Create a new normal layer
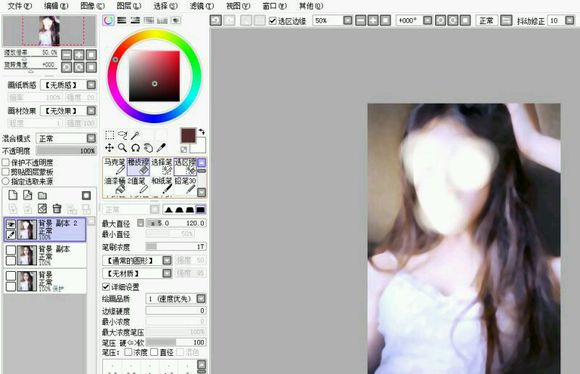The image size is (580, 374). tap(13, 195)
